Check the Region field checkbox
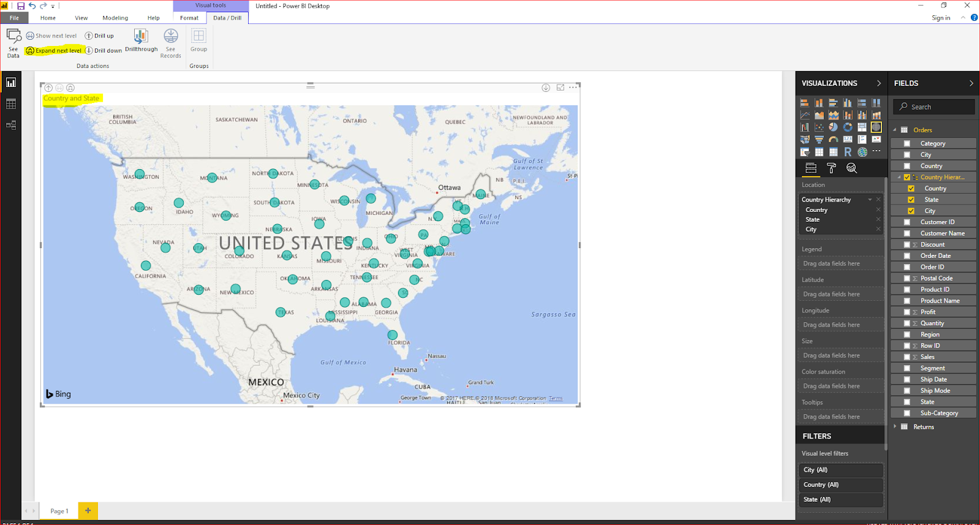The image size is (980, 525). [907, 334]
